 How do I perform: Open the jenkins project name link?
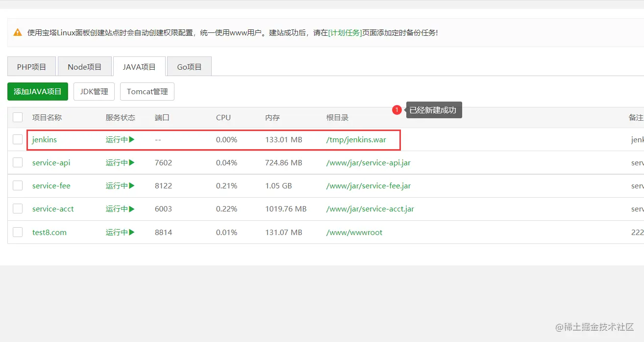pos(45,139)
